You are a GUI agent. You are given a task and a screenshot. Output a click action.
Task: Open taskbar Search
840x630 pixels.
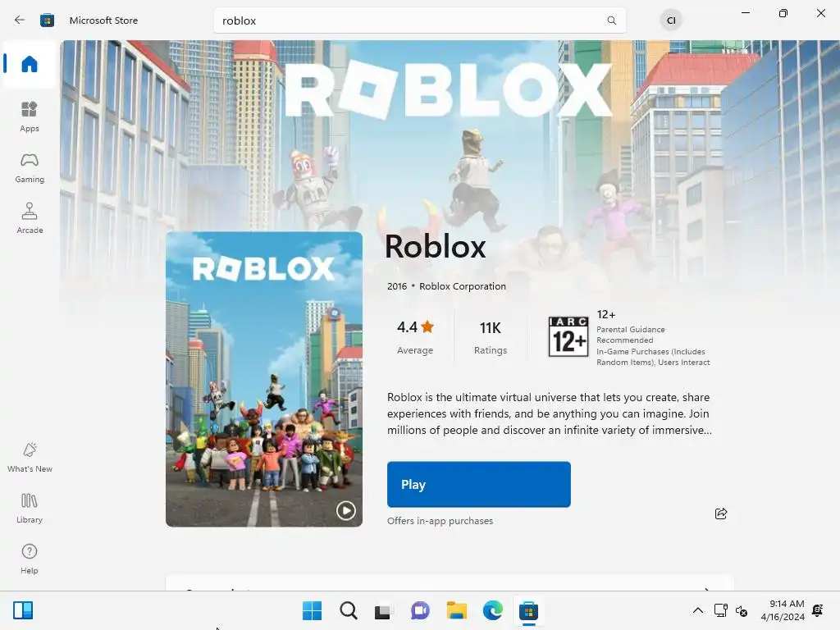click(348, 610)
